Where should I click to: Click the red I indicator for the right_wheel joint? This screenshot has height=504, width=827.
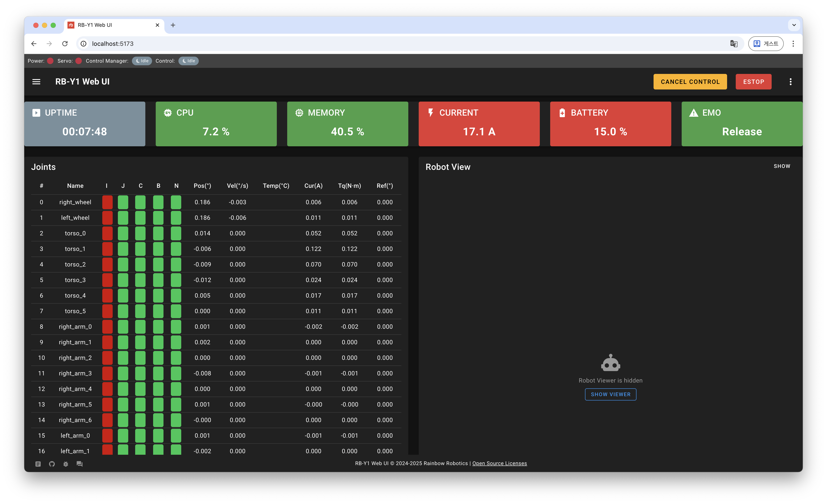(x=107, y=202)
